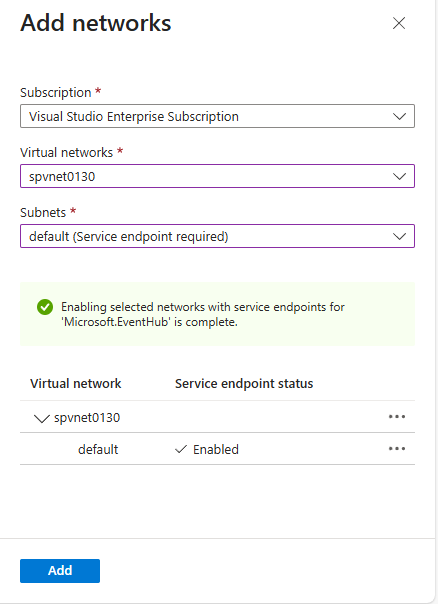Close the Add networks panel
Screen dimensions: 438x604
[399, 23]
